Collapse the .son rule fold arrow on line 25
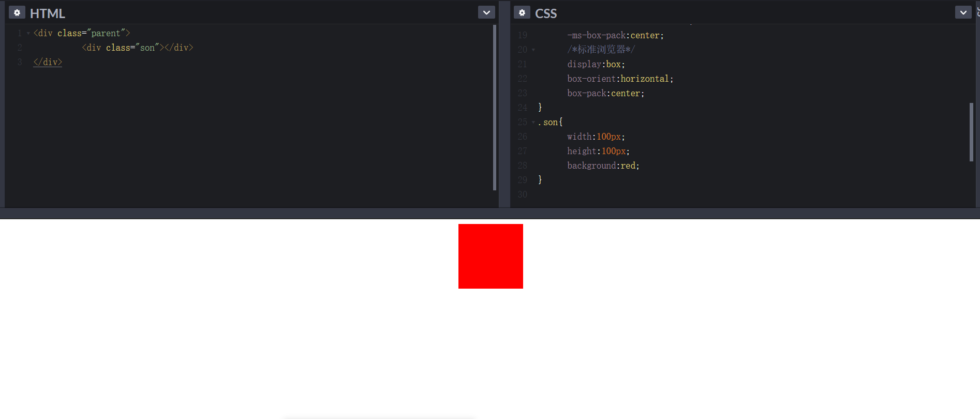 tap(533, 122)
